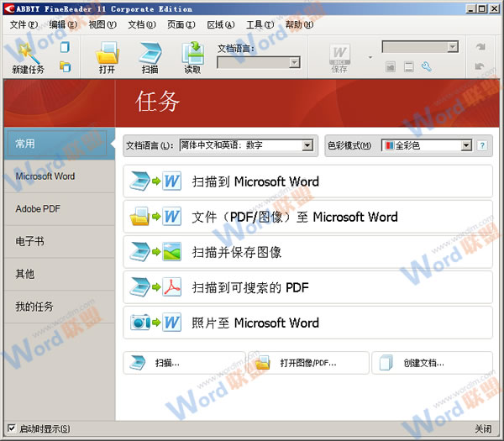Open the 文档 menu

(142, 24)
